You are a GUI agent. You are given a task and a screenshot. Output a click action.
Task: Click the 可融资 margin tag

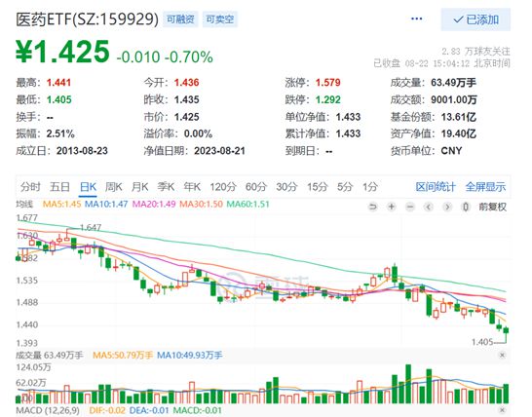(180, 19)
